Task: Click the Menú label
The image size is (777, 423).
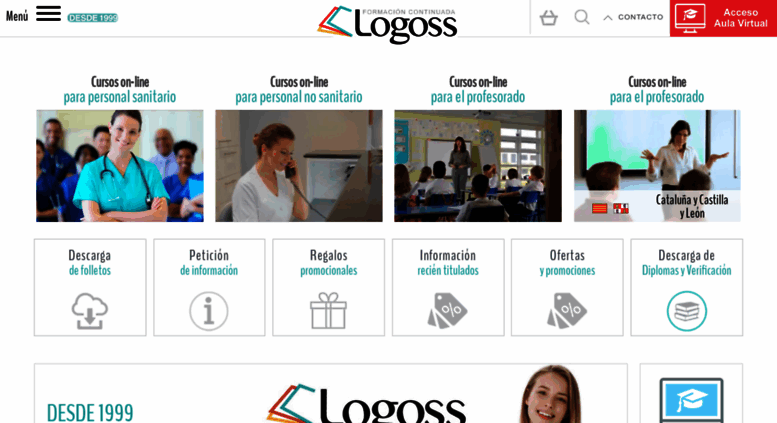Action: click(x=17, y=16)
